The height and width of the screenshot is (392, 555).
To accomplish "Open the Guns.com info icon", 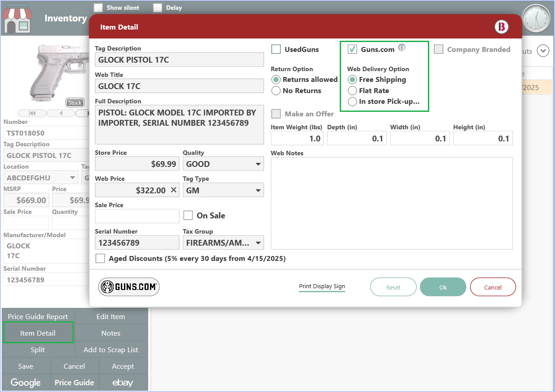I will pyautogui.click(x=402, y=47).
